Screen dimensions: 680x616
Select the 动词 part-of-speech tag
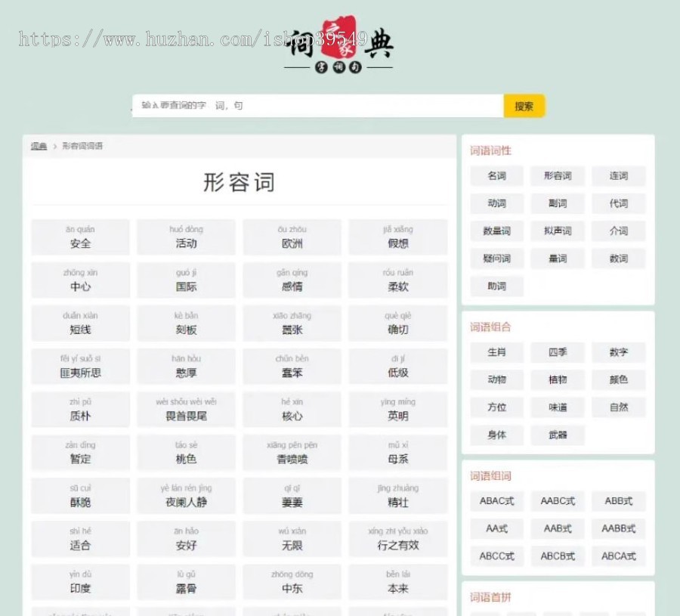click(496, 203)
